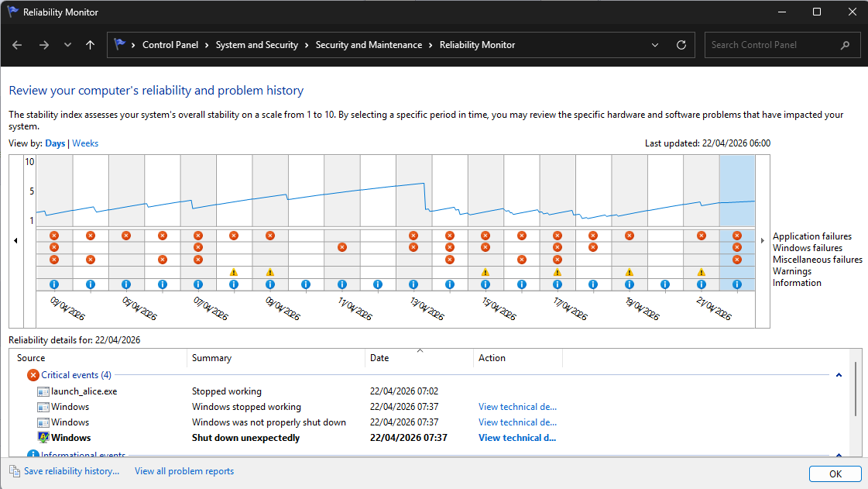Open System and Security breadcrumb
The height and width of the screenshot is (489, 868).
257,45
